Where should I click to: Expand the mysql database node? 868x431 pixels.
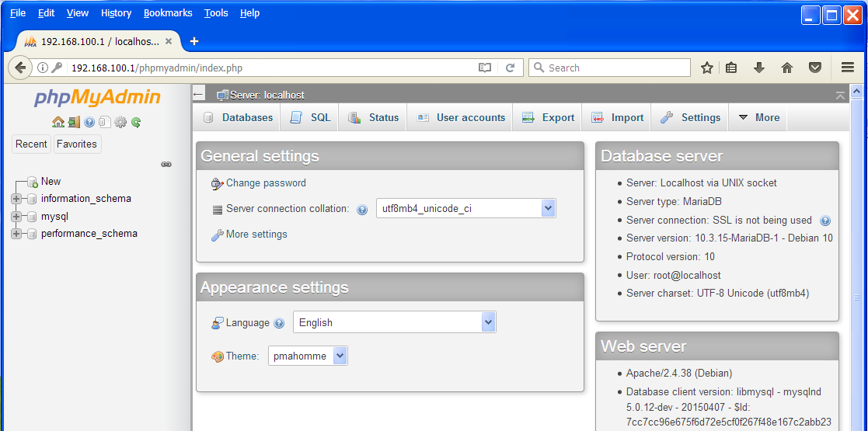pos(16,217)
